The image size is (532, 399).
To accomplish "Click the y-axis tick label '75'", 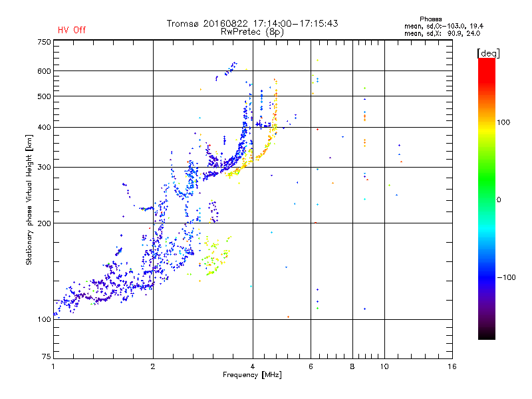I will (47, 356).
